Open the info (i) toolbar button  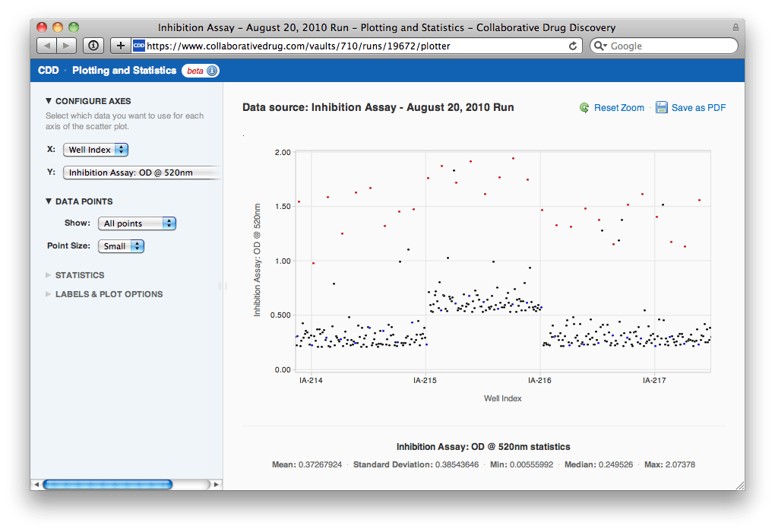(x=93, y=46)
